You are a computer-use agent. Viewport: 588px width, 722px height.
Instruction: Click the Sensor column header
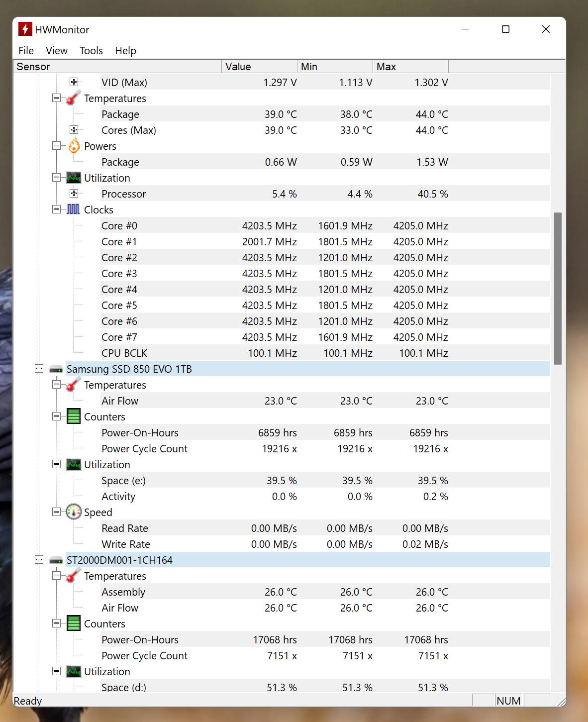(117, 67)
